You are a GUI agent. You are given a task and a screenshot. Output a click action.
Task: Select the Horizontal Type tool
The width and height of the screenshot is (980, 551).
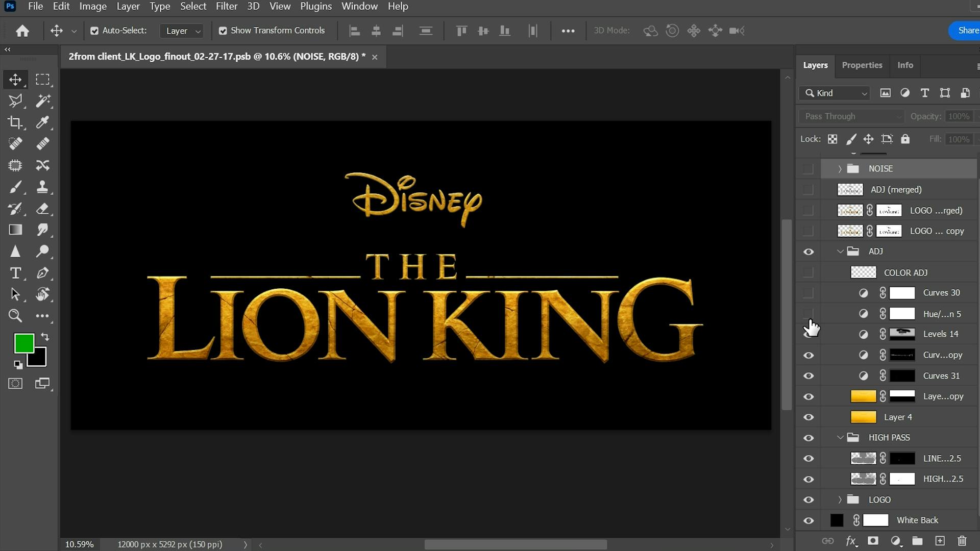point(15,273)
